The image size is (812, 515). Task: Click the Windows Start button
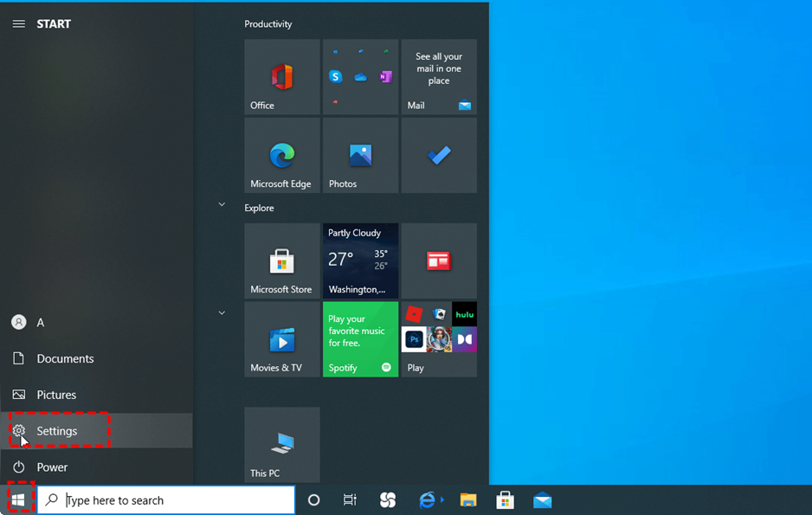[x=18, y=500]
